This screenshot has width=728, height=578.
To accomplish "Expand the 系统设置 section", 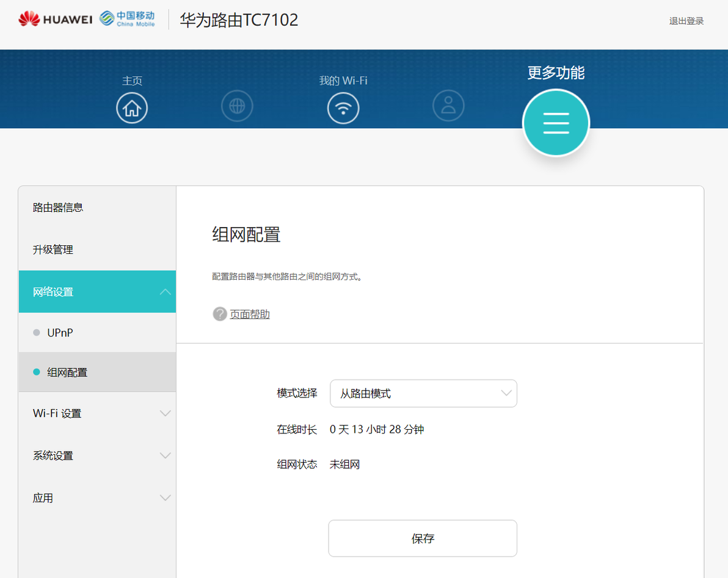I will tap(98, 455).
